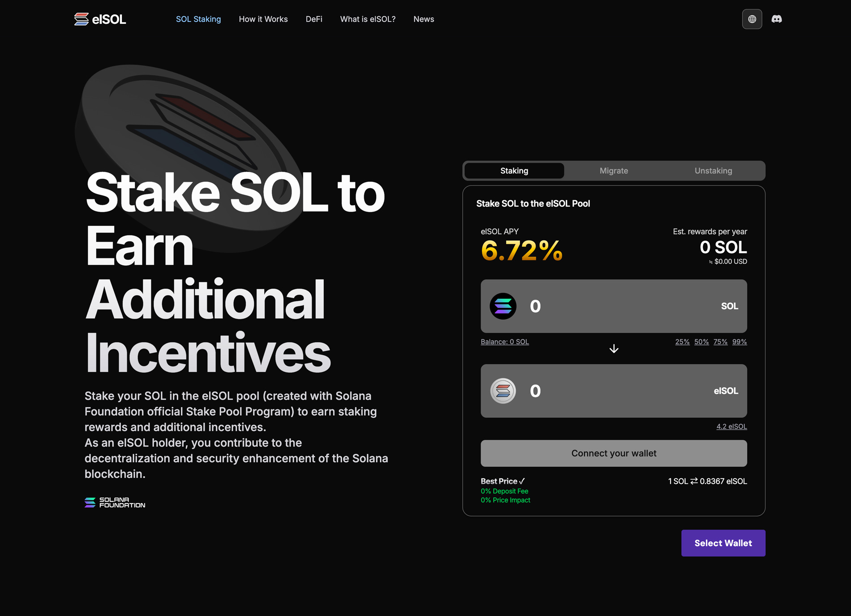This screenshot has width=851, height=616.
Task: Open the How it Works menu
Action: tap(263, 19)
